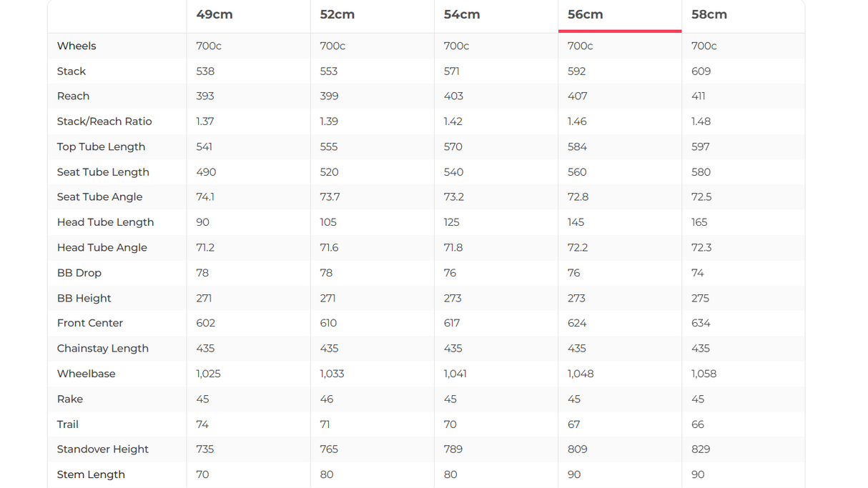Select the 54cm size column header

pos(461,15)
